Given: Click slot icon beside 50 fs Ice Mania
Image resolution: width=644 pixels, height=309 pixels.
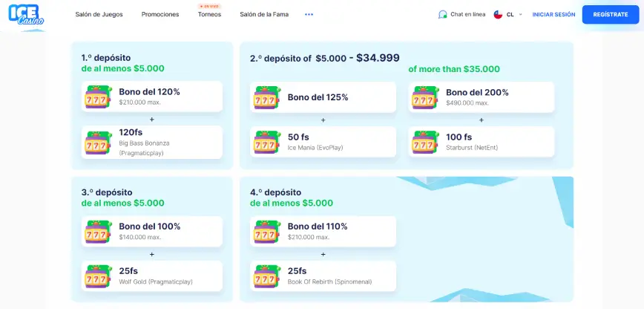Looking at the screenshot, I should point(267,142).
